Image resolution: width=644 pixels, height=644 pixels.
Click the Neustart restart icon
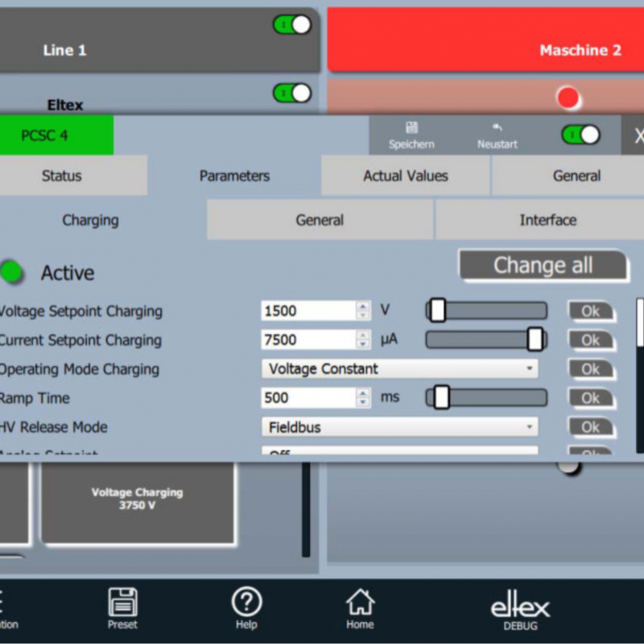tap(497, 128)
